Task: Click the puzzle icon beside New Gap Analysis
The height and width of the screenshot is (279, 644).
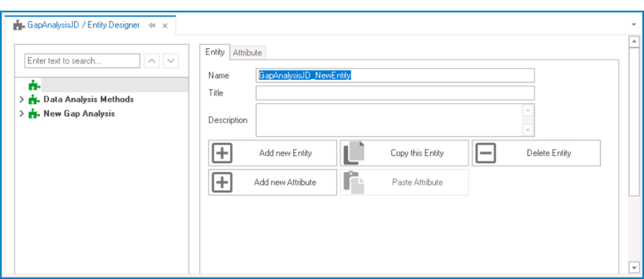Action: click(33, 114)
